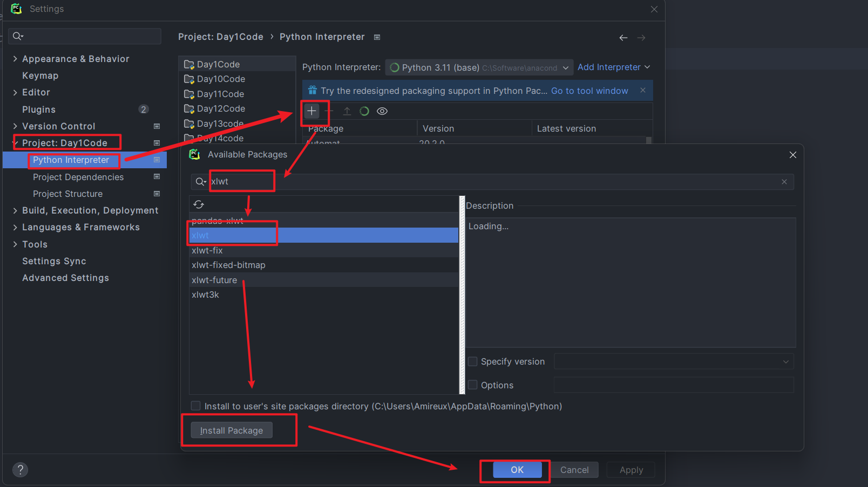The width and height of the screenshot is (868, 487).
Task: Open Advanced Settings page
Action: (x=65, y=278)
